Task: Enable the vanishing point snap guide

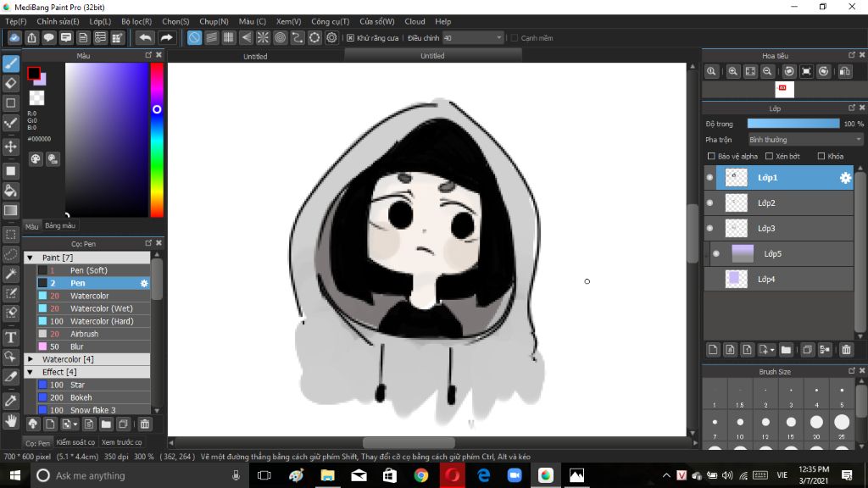Action: 246,37
